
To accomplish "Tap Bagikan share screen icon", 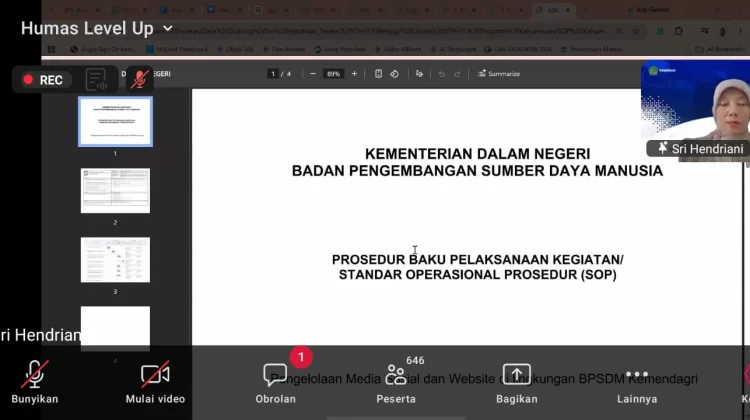I will click(x=516, y=374).
